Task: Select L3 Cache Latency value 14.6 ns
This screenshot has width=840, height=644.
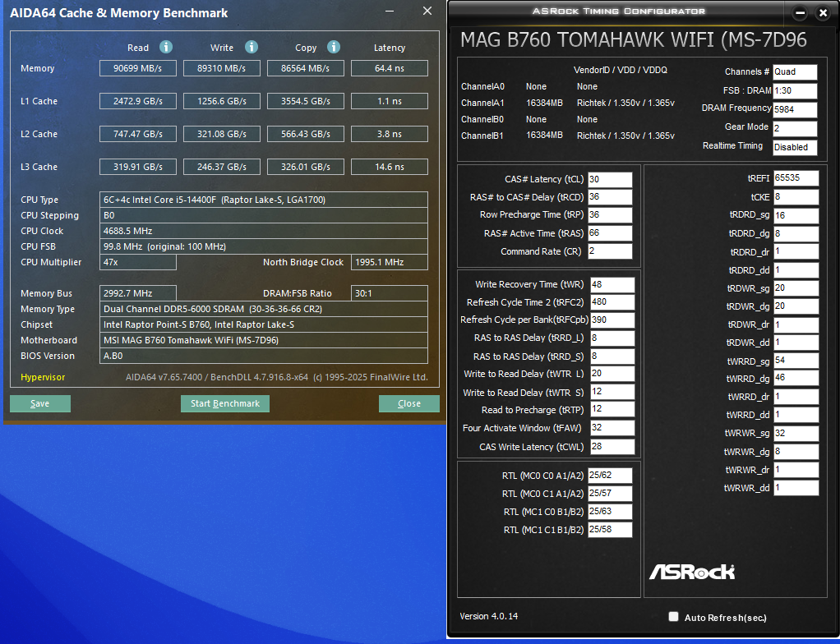Action: [390, 167]
